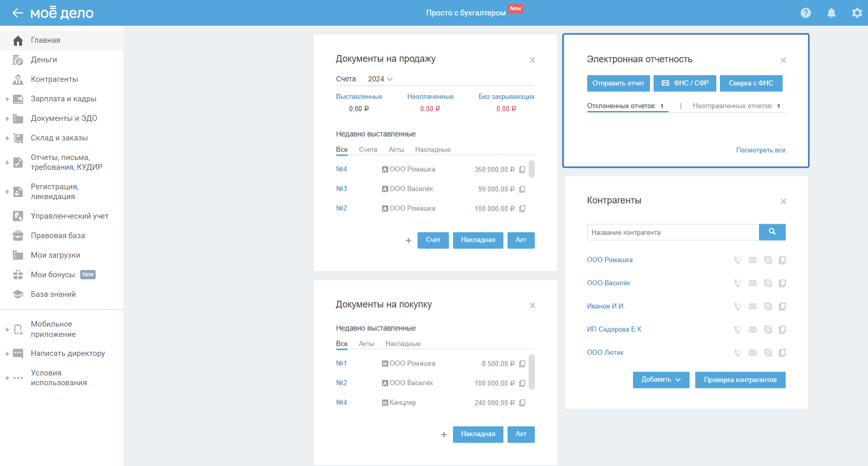Open the help question mark icon
This screenshot has width=868, height=466.
[x=806, y=13]
